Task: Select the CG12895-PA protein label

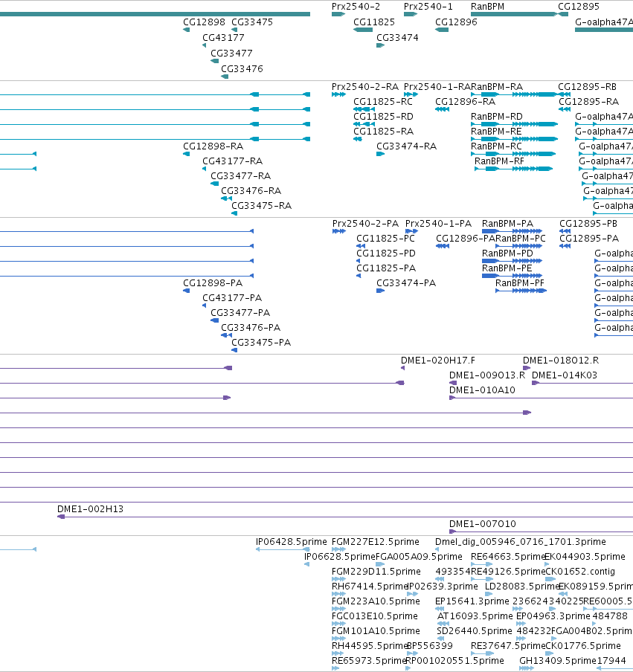Action: (589, 239)
